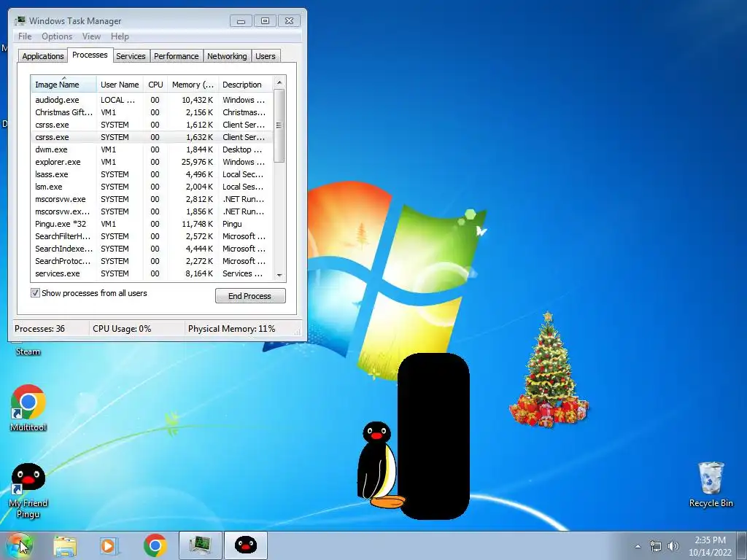
Task: Open the View menu
Action: 91,36
